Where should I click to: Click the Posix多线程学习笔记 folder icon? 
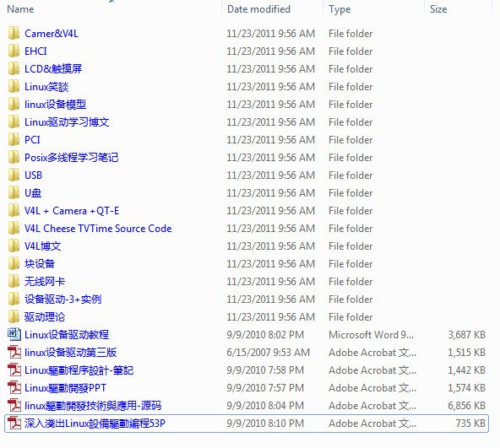pos(14,158)
